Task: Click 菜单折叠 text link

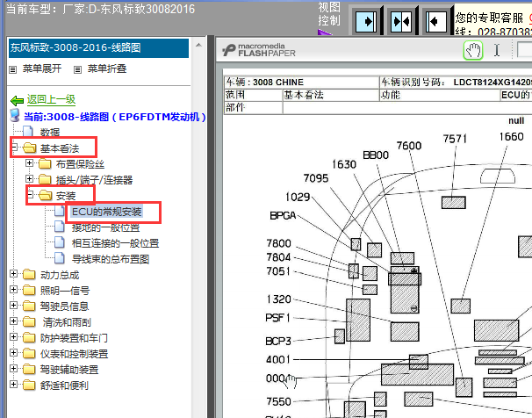Action: pyautogui.click(x=107, y=68)
